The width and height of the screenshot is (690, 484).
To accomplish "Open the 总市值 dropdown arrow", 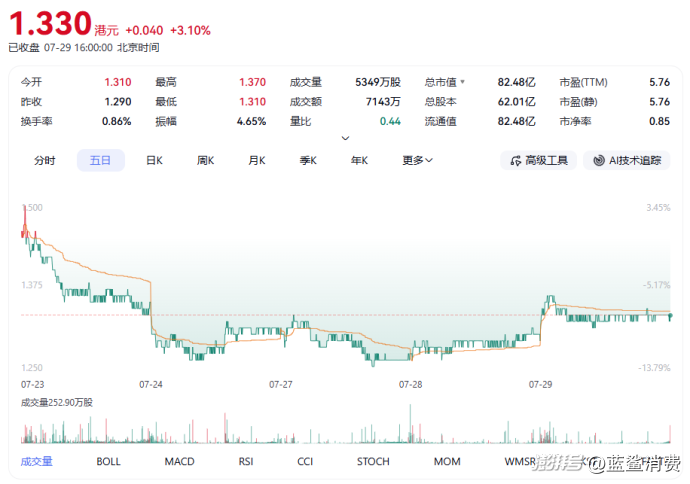I will click(462, 82).
